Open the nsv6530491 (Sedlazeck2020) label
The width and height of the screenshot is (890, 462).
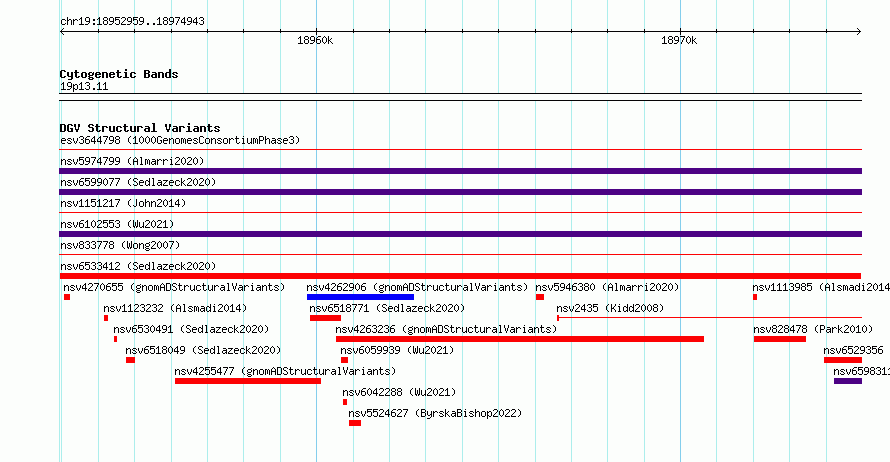[x=191, y=329]
